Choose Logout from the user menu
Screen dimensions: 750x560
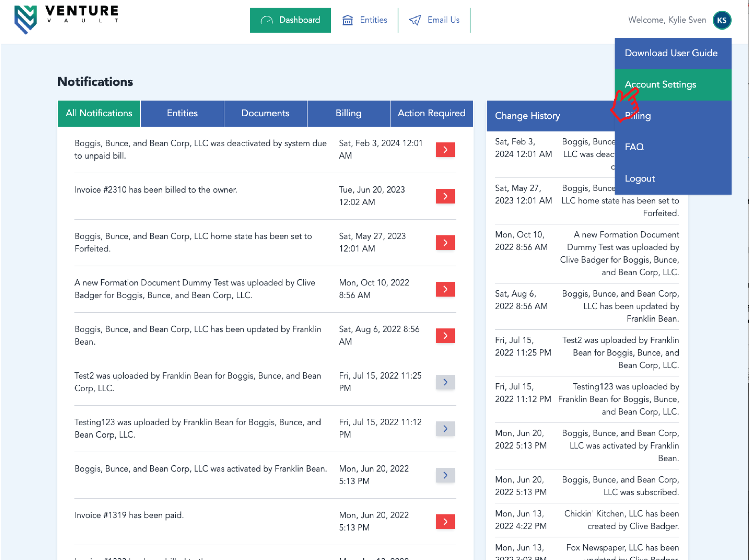(x=640, y=178)
